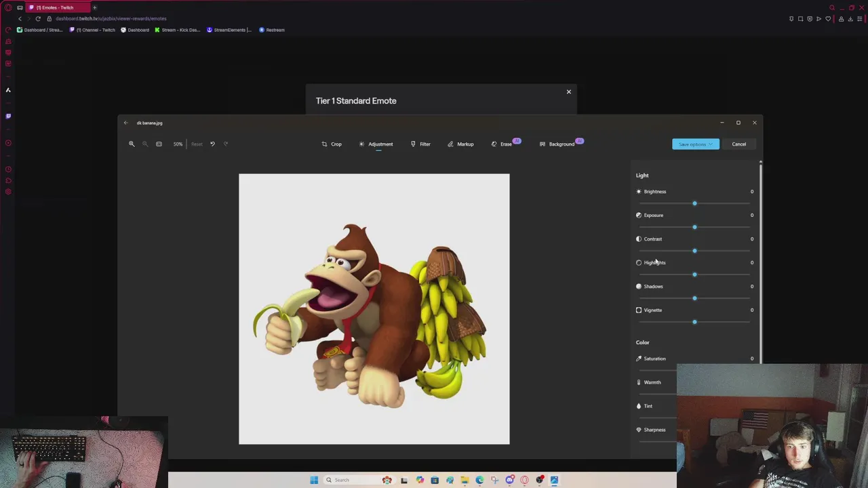868x488 pixels.
Task: Click the Sharpness icon
Action: 639,430
